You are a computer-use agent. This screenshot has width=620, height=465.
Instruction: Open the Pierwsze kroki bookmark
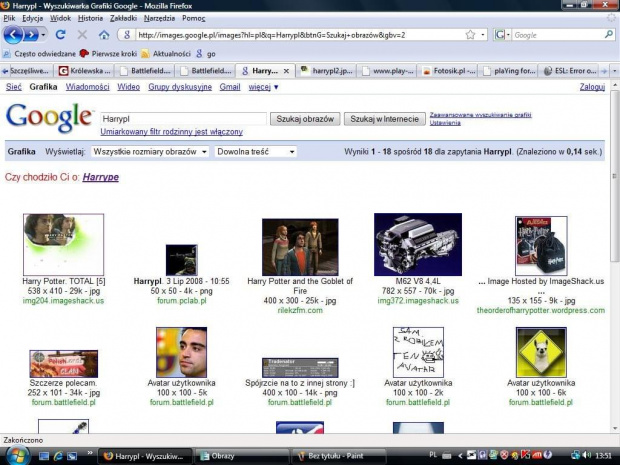108,53
